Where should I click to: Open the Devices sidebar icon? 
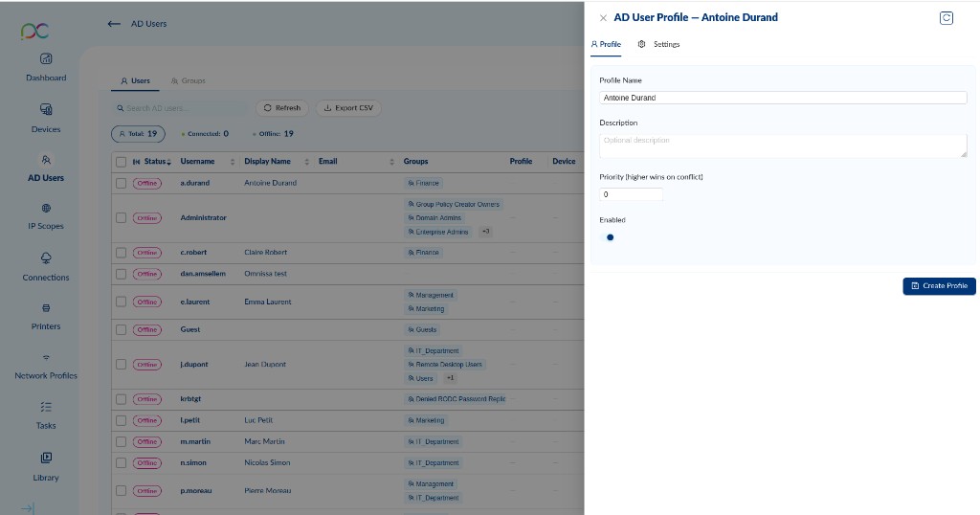pos(46,109)
